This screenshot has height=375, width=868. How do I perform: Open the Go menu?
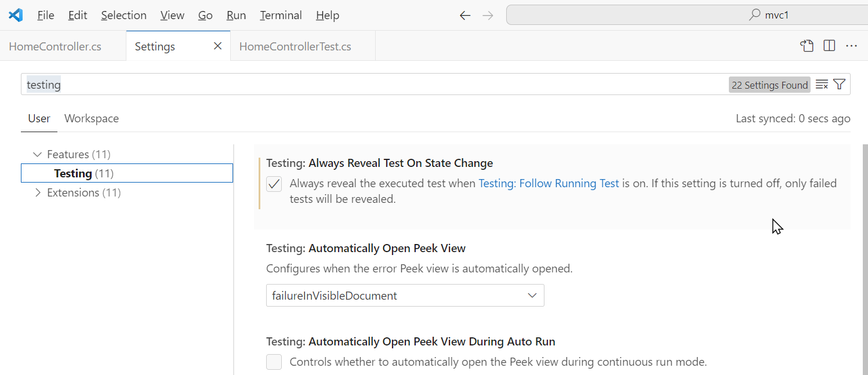coord(205,16)
